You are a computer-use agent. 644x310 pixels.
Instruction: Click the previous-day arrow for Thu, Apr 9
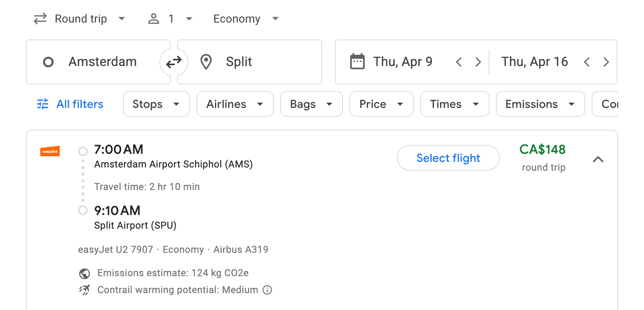point(458,62)
